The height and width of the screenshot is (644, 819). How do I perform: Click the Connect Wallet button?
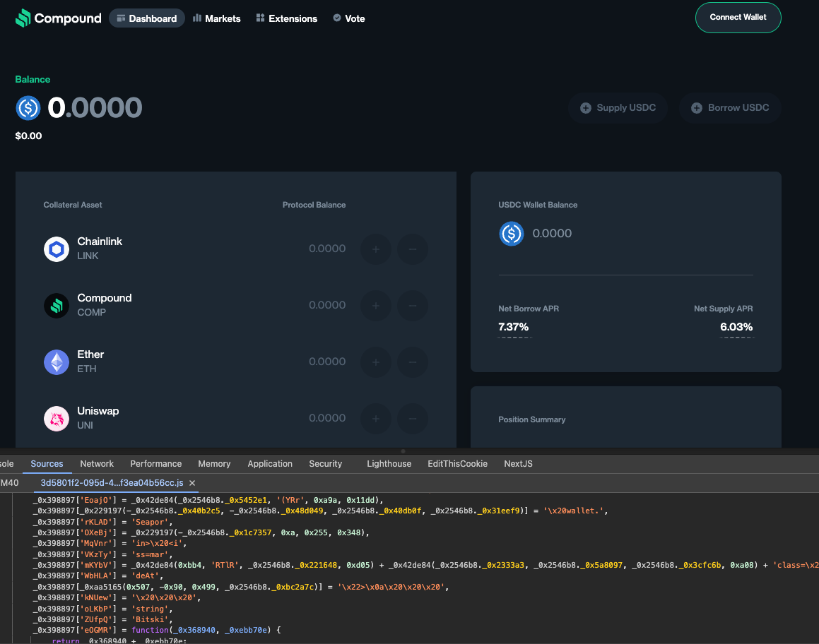(738, 18)
